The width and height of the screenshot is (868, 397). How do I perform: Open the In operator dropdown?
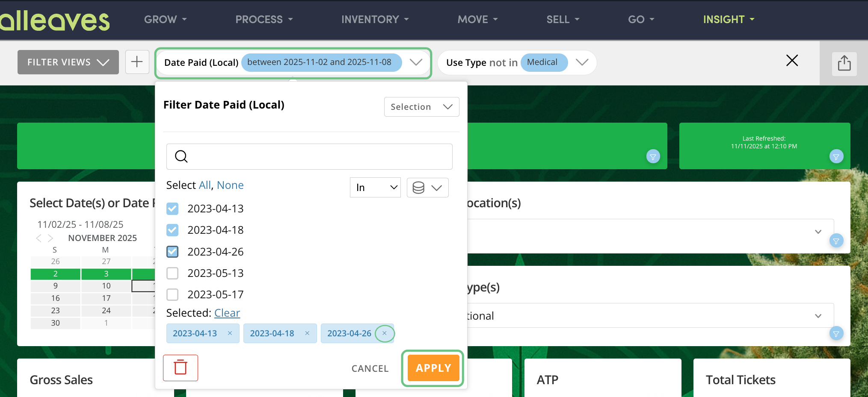click(x=375, y=188)
